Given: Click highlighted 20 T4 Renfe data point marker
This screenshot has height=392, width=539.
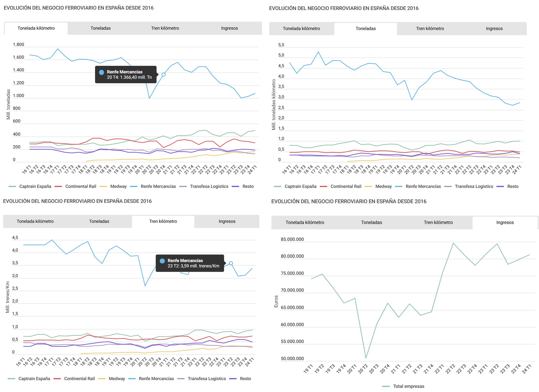Looking at the screenshot, I should 163,75.
